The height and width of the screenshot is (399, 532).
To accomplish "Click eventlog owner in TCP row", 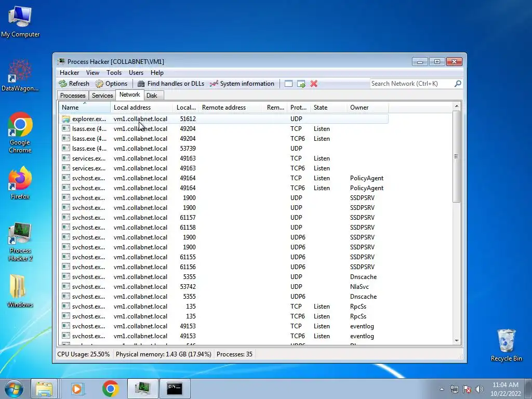I will (x=362, y=326).
